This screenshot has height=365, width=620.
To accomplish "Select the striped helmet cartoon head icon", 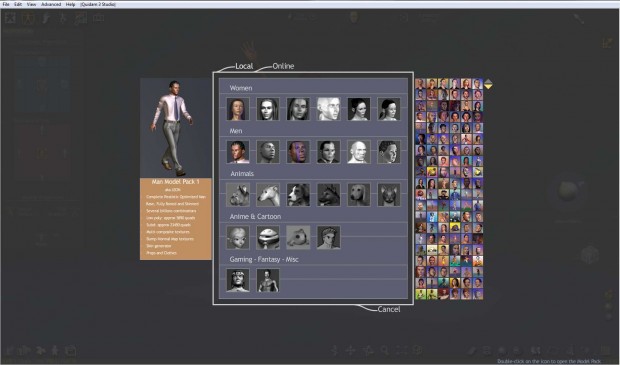I will pos(268,237).
